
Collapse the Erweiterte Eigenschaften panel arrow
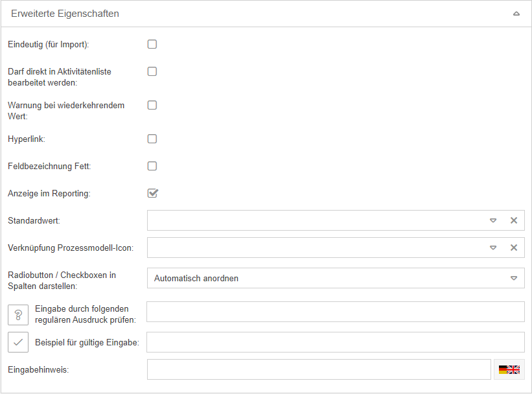click(x=516, y=14)
